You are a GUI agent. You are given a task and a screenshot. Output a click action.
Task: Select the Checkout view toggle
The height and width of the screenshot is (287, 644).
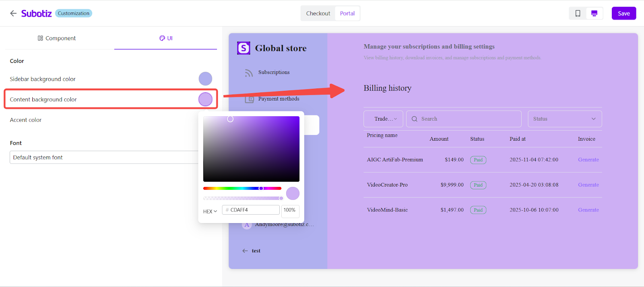tap(318, 13)
